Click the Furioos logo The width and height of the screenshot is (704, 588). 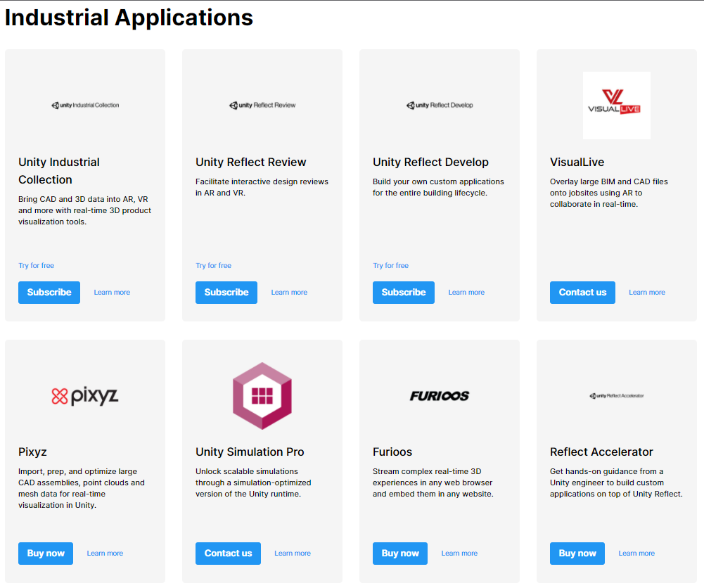pyautogui.click(x=440, y=396)
